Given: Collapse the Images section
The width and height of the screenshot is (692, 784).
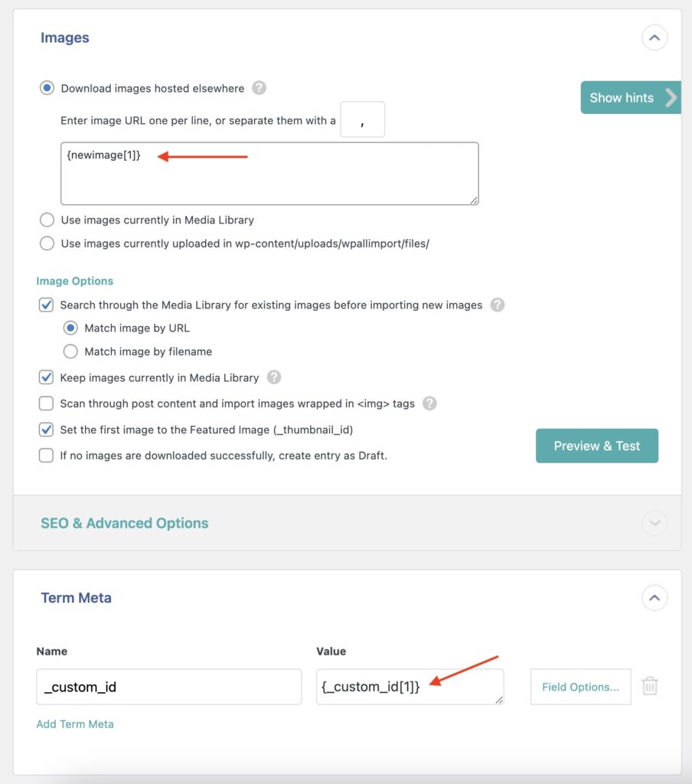Looking at the screenshot, I should coord(654,38).
